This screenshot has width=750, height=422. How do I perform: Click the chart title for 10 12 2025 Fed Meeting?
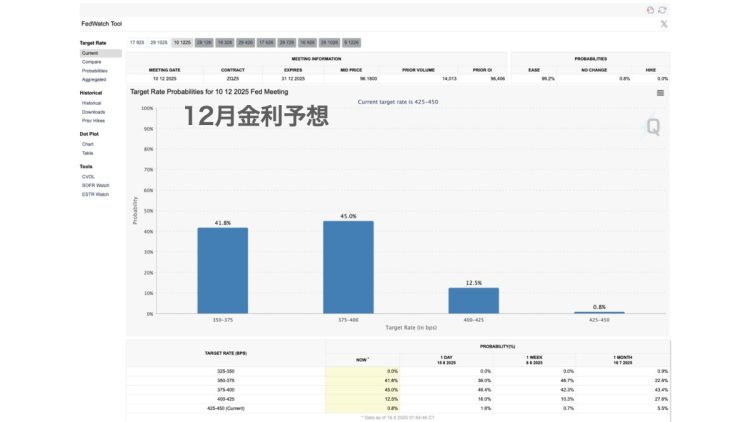(209, 91)
